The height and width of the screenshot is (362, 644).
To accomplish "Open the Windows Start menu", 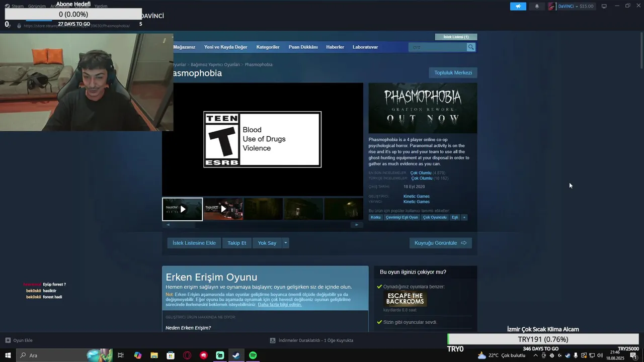I will (x=8, y=355).
